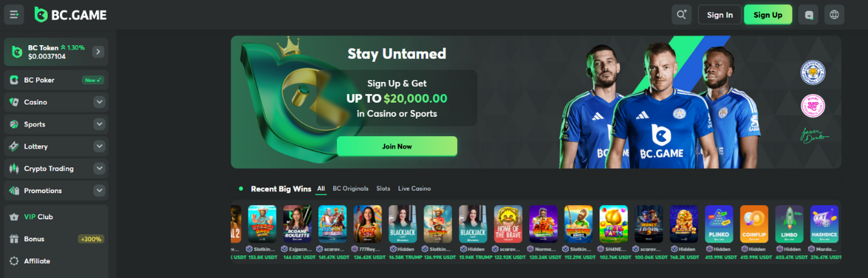The image size is (868, 278).
Task: Expand the Casino submenu chevron
Action: 99,102
